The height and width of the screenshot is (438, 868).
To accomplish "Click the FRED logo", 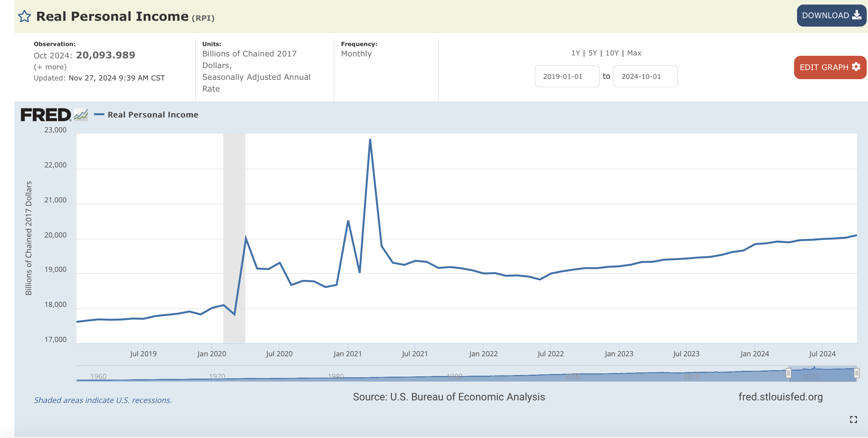I will [46, 115].
